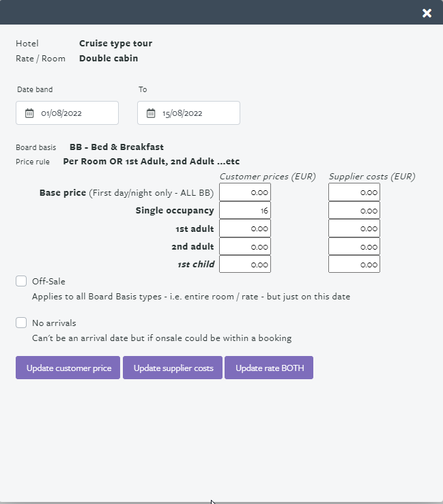Select Base price supplier cost field
The image size is (443, 504).
point(354,192)
